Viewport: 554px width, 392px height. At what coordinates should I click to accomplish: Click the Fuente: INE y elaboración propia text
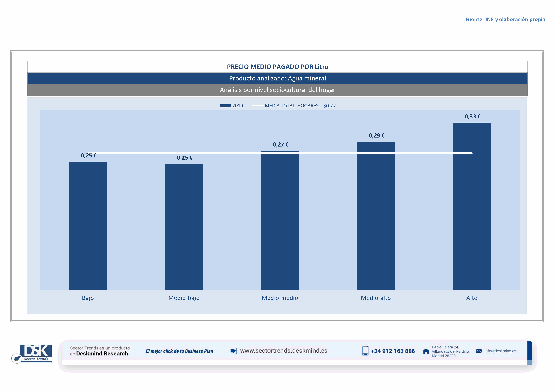pyautogui.click(x=505, y=20)
